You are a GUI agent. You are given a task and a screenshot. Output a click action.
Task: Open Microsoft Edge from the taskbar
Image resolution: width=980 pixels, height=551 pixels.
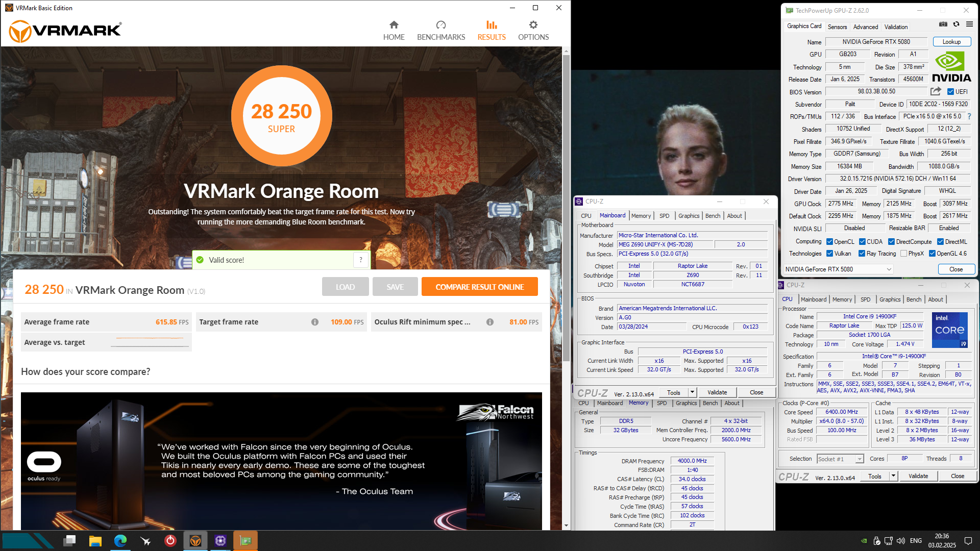point(120,541)
